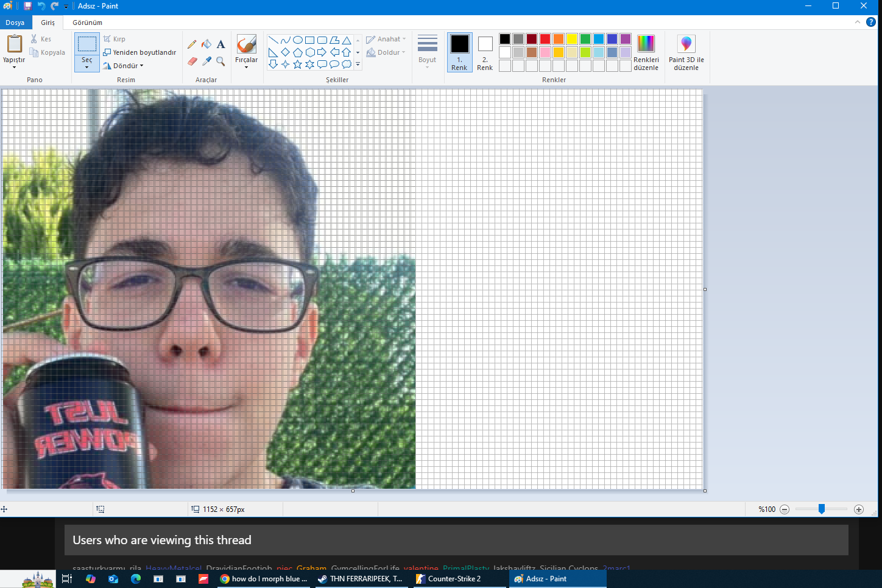Viewport: 882px width, 588px height.
Task: Select the Pencil tool
Action: pyautogui.click(x=192, y=44)
